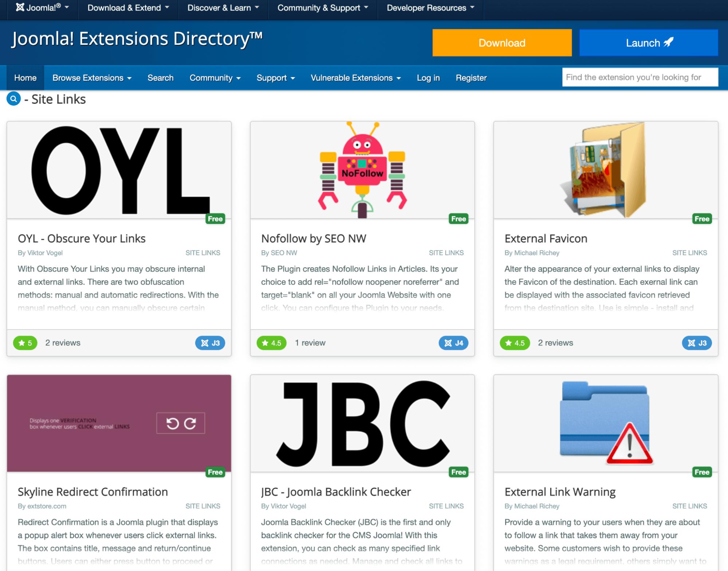Click the J4 compatibility badge on Nofollow card

[453, 343]
